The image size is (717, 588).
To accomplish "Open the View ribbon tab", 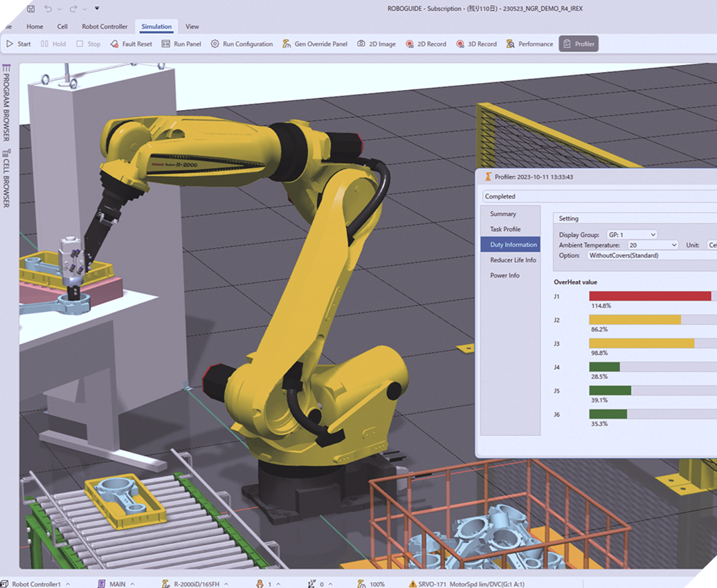I will 192,26.
